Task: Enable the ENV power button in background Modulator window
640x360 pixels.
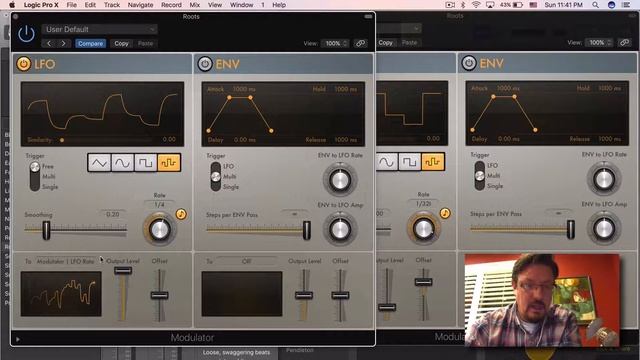Action: click(x=469, y=63)
